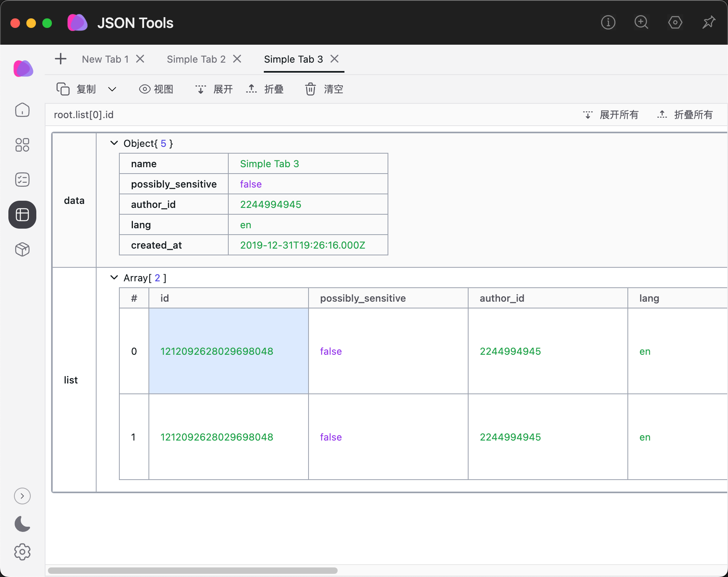Click the 'data' root key cell
Viewport: 728px width, 577px height.
pyautogui.click(x=74, y=200)
